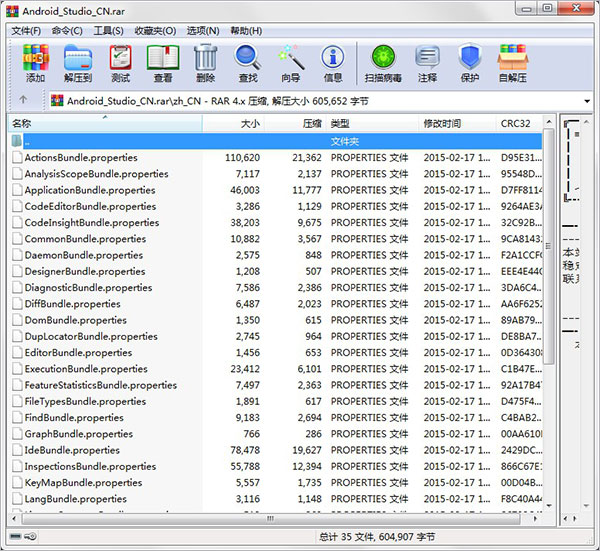The image size is (600, 551).
Task: Click the WinRAR title bar icon
Action: coord(12,11)
